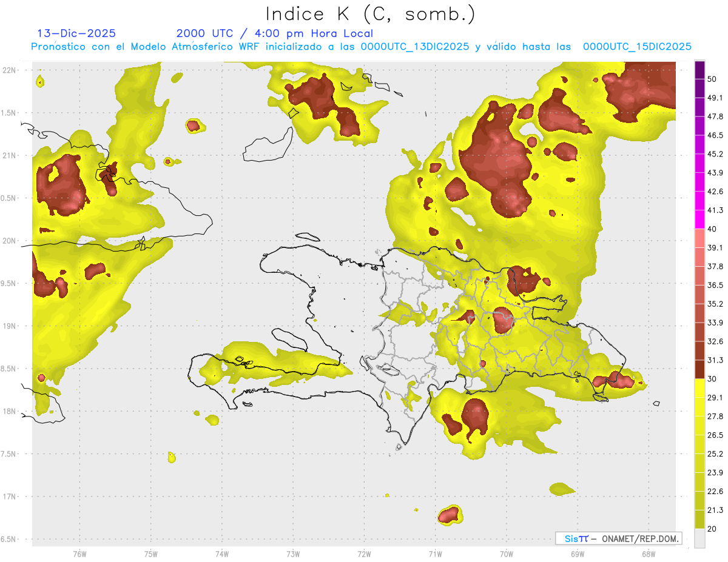Viewport: 728px width, 562px height.
Task: Click the colorbar value '45.2'
Action: click(716, 154)
